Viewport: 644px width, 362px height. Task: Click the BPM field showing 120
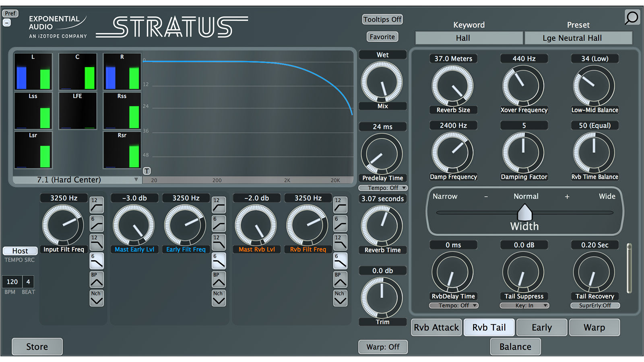click(x=12, y=282)
